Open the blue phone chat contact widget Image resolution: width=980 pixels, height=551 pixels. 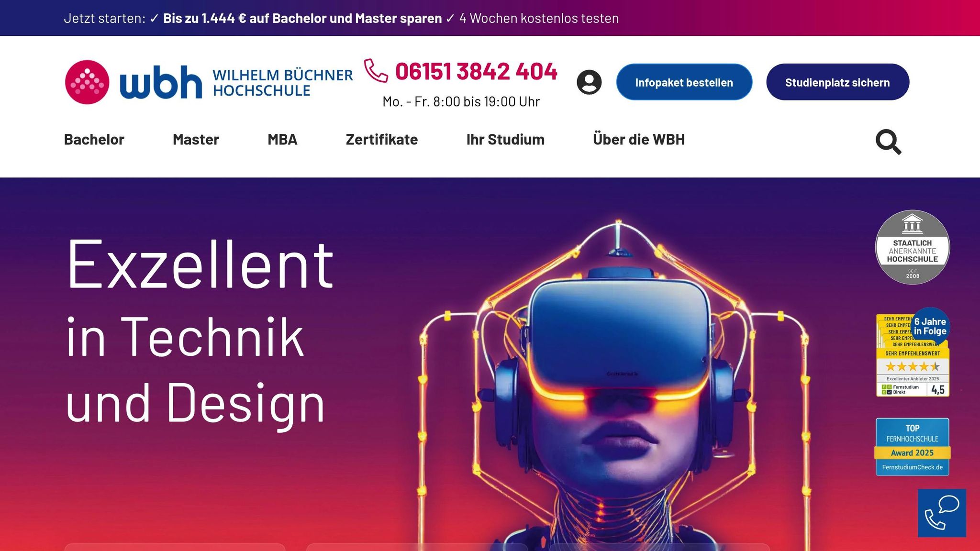click(942, 513)
